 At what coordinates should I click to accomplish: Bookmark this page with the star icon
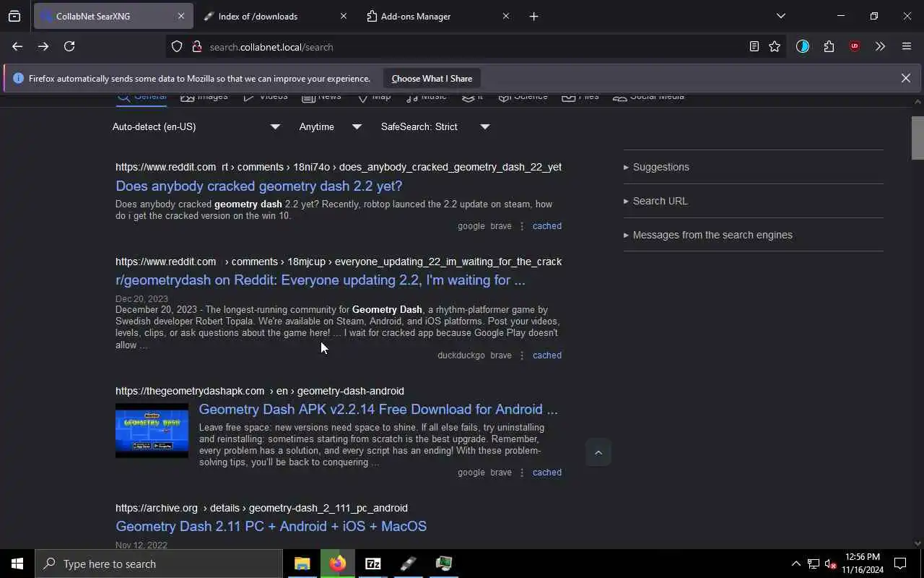point(775,46)
